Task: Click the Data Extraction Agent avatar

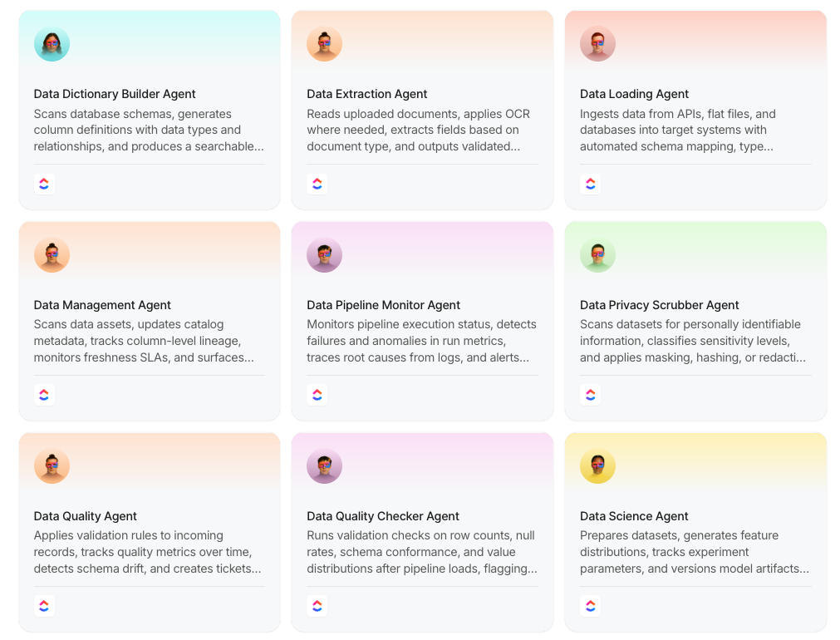Action: click(x=324, y=44)
